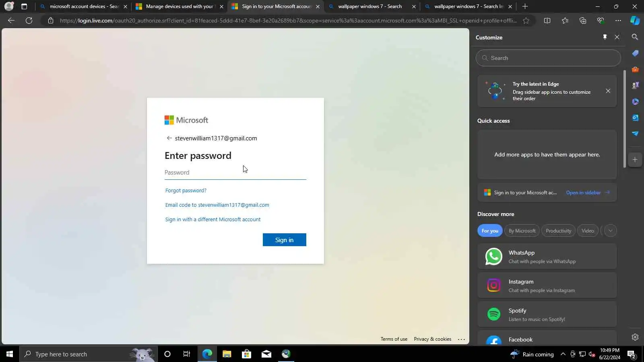Viewport: 644px width, 362px height.
Task: Open the Microsoft 365 icon in sidebar
Action: coord(635,101)
